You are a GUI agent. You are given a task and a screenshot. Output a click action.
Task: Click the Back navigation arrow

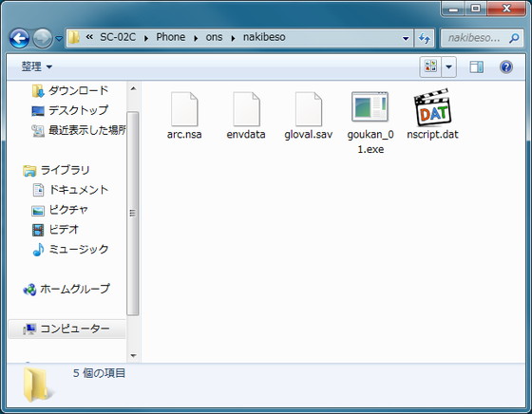pyautogui.click(x=19, y=38)
